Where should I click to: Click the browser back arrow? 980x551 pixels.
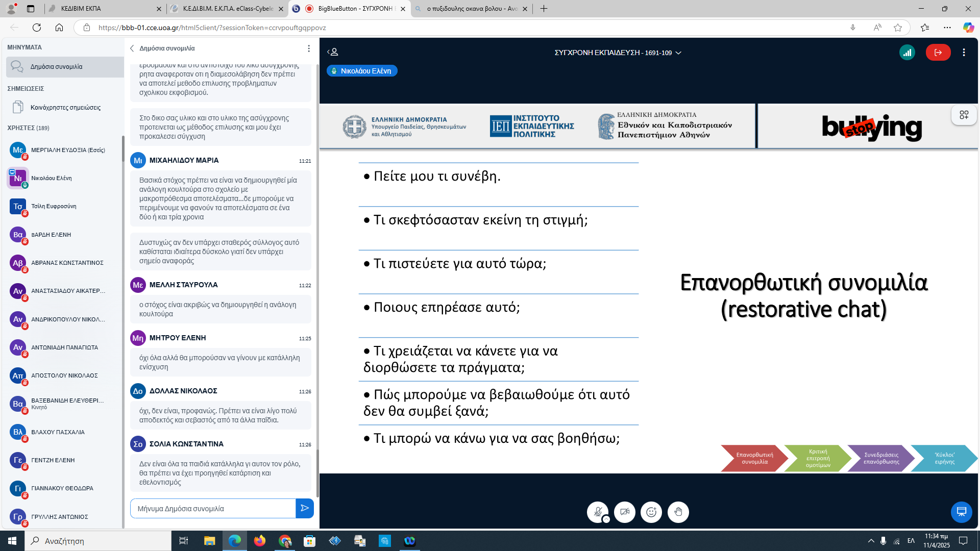pos(14,28)
